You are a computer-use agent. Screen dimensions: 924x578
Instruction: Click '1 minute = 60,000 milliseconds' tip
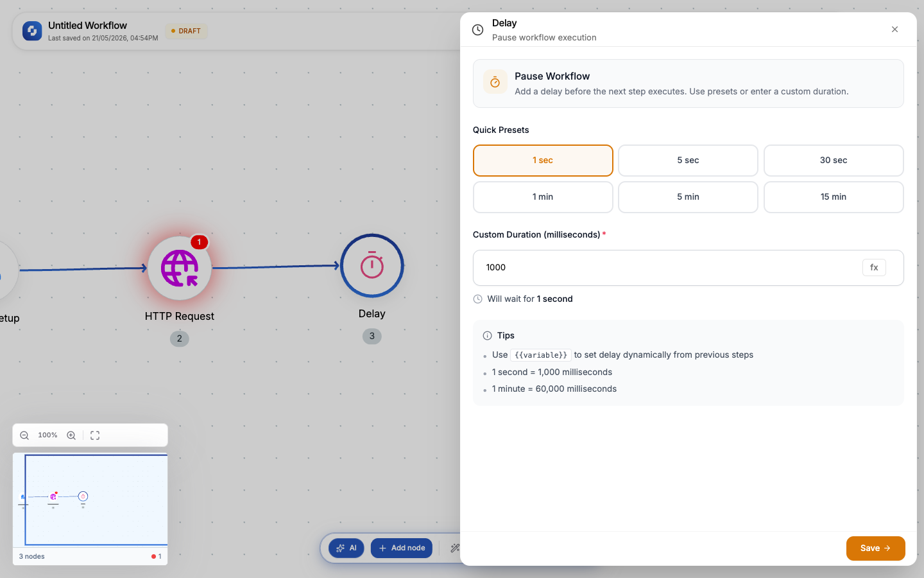pyautogui.click(x=554, y=389)
